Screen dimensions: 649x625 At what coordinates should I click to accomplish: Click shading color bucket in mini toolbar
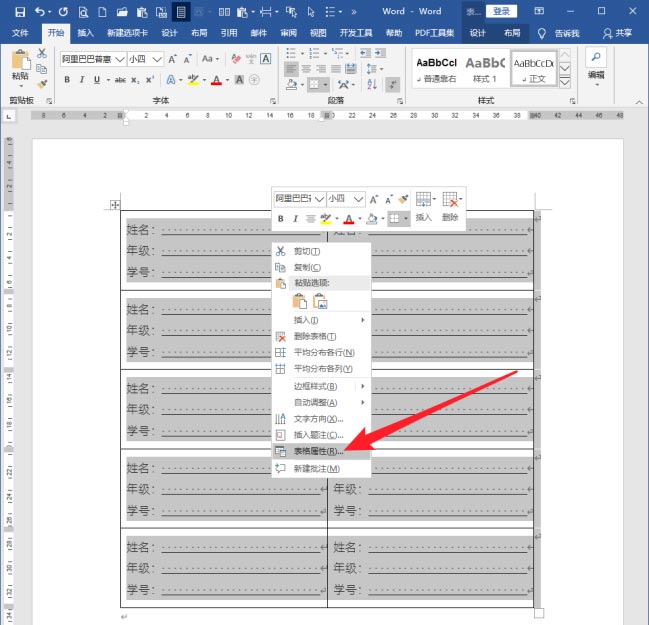[372, 219]
